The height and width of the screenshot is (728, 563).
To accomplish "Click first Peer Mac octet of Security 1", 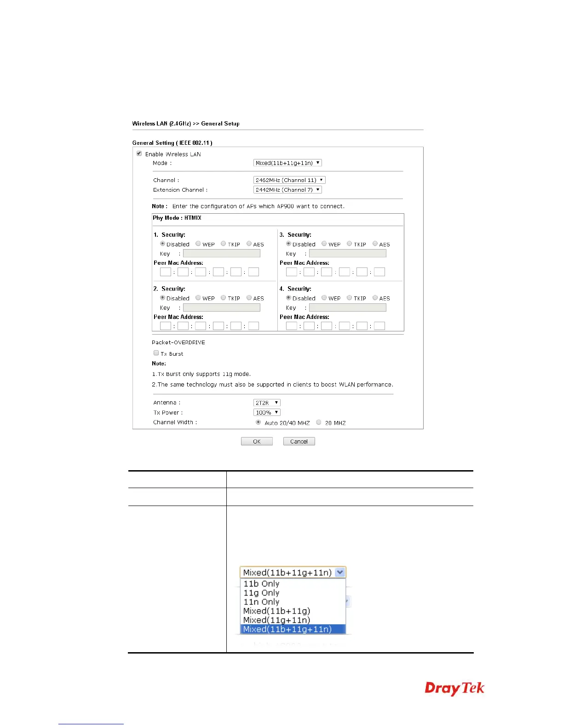I will (166, 272).
